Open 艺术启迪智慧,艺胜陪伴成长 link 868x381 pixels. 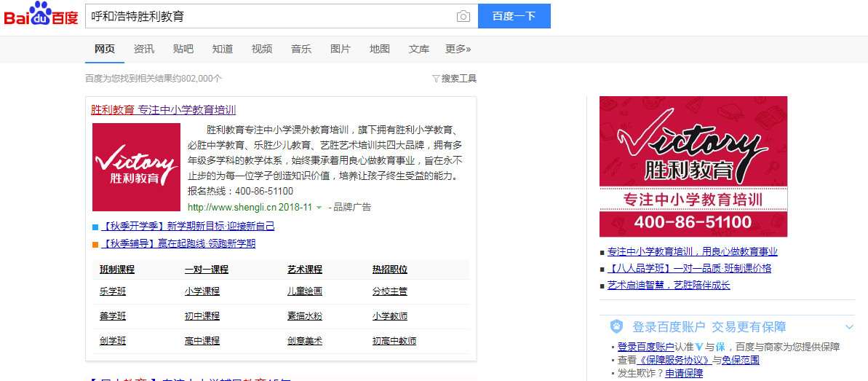[669, 286]
